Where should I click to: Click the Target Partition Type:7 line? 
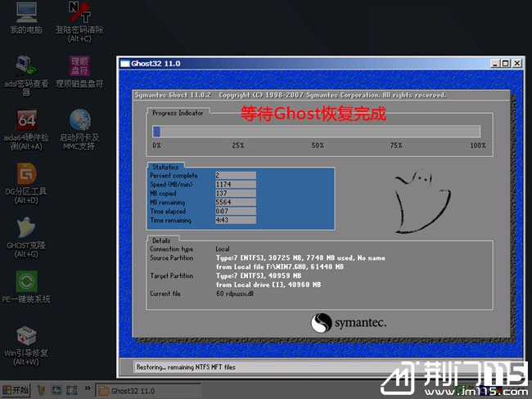[259, 276]
